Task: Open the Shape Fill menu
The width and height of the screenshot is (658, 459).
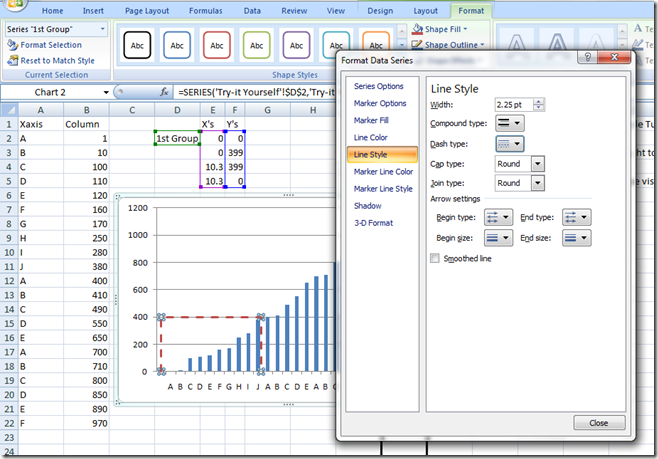Action: coord(440,29)
